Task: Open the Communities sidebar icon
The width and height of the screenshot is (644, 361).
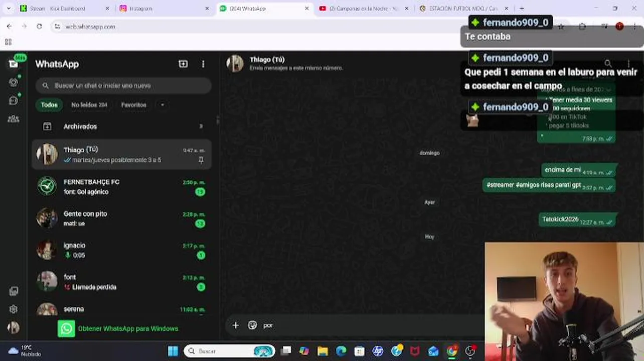Action: (x=14, y=119)
